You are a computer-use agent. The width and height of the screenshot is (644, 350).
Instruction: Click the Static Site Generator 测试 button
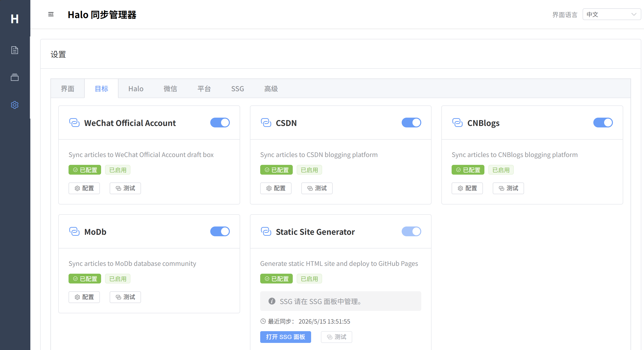coord(337,337)
